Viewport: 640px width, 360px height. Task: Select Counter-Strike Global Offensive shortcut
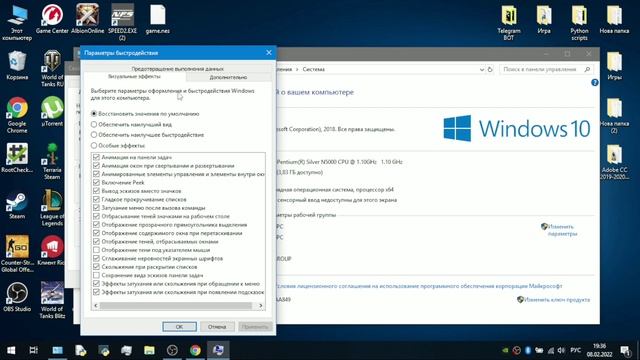click(17, 254)
